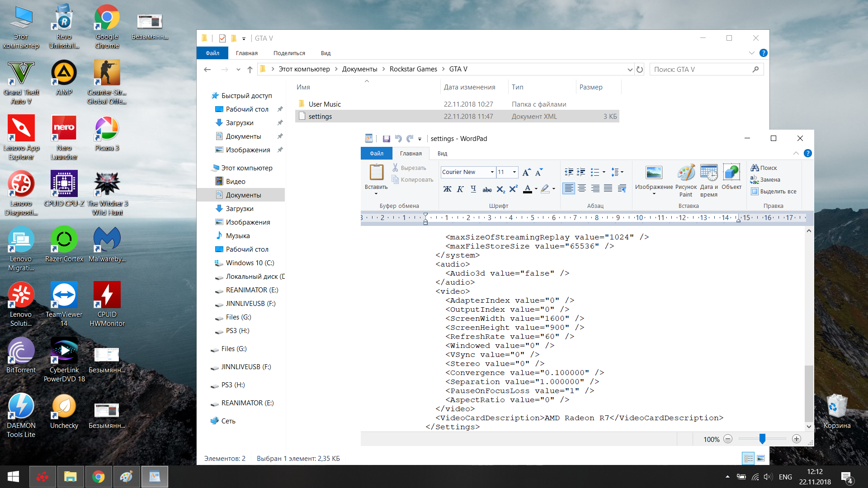Click the WordPad zoom slider handle
Screen dimensions: 868x488
coord(762,439)
